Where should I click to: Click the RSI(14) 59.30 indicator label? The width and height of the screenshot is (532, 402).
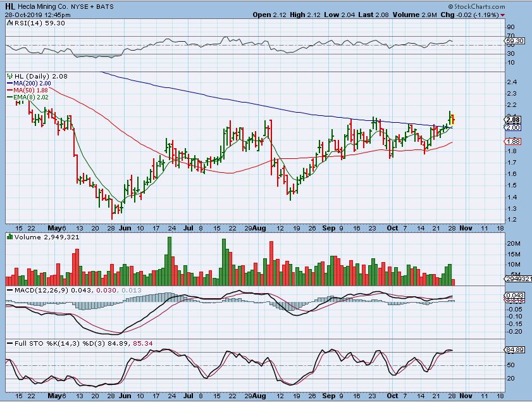tap(39, 23)
